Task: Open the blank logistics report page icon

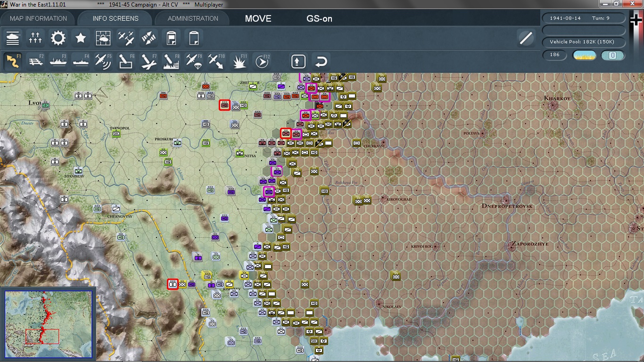Action: (194, 38)
